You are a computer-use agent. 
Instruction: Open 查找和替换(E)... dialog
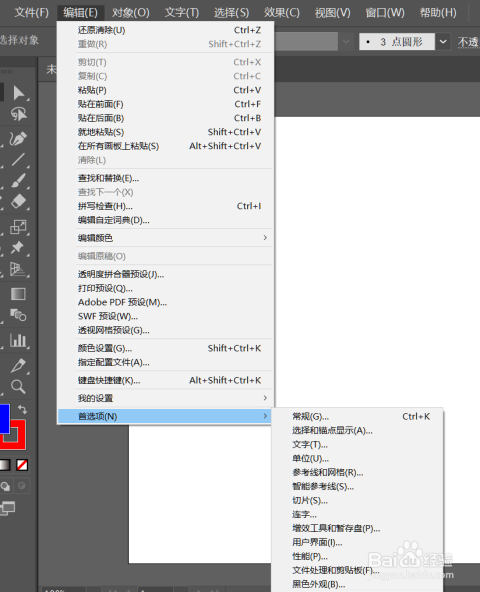click(165, 178)
